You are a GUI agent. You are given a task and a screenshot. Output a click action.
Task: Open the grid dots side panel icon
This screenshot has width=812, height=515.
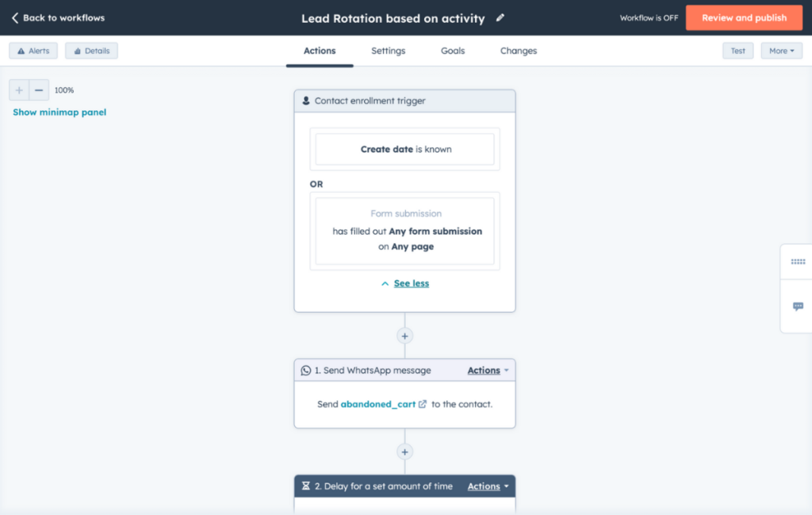click(798, 261)
